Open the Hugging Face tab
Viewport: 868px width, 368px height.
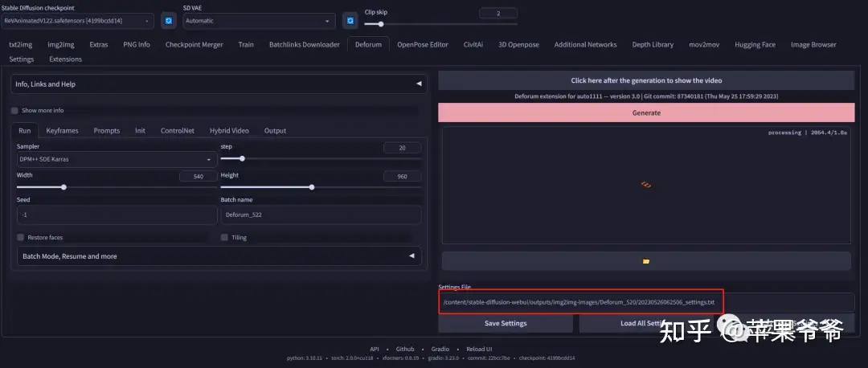coord(755,45)
